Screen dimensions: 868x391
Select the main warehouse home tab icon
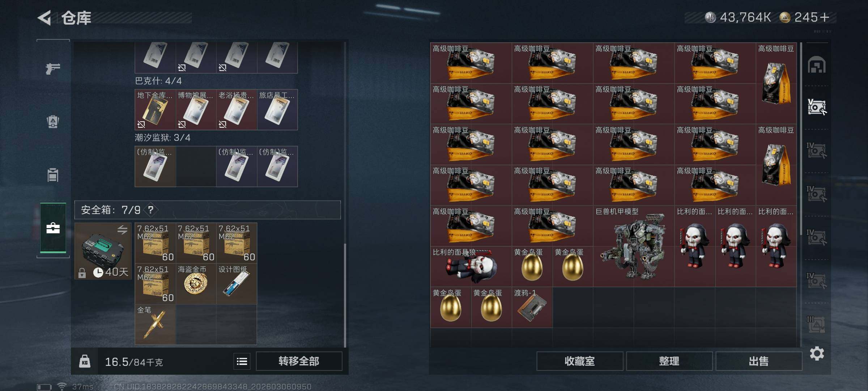tap(817, 65)
